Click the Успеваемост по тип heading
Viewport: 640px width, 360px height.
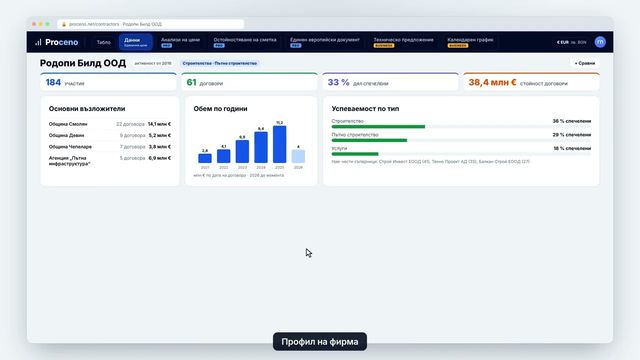coord(365,109)
